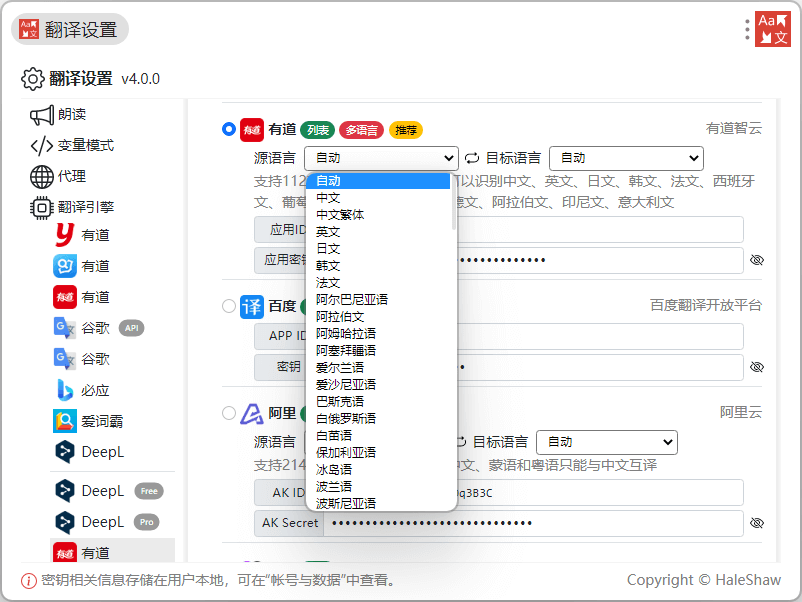This screenshot has height=602, width=802.
Task: Select the 阿里 radio button
Action: [x=229, y=413]
